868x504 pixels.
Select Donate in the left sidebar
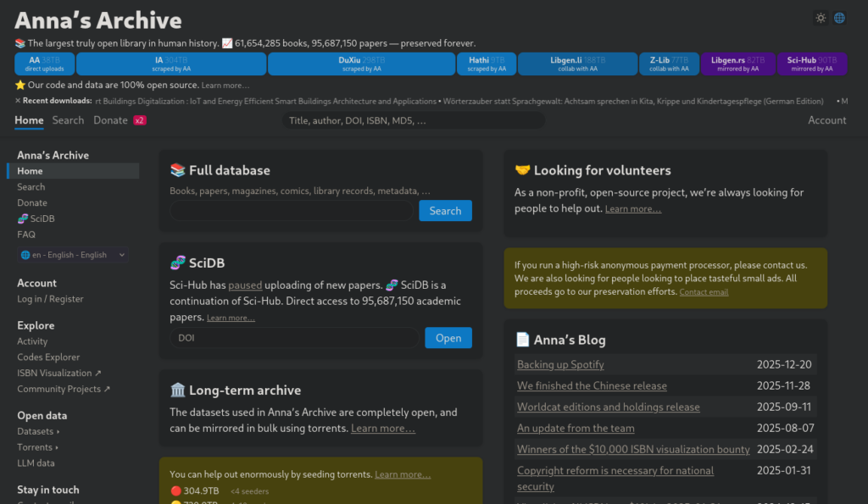click(32, 202)
